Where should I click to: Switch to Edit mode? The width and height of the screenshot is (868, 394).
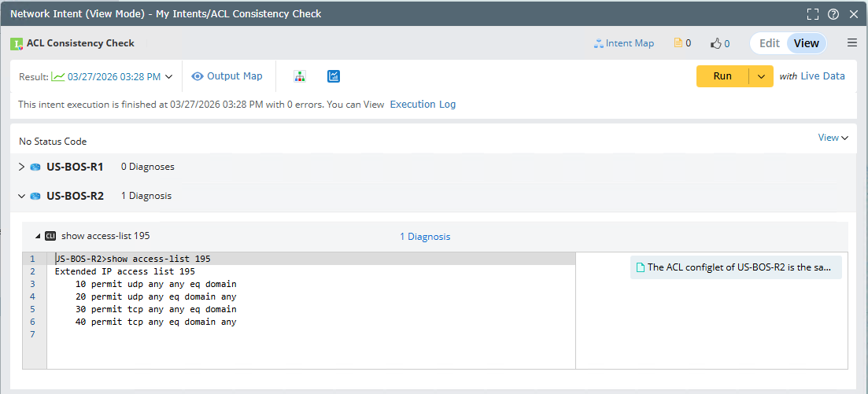[x=769, y=43]
